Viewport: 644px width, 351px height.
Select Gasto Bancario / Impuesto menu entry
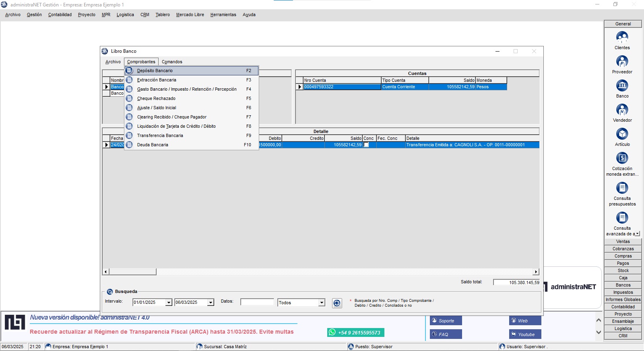(192, 89)
